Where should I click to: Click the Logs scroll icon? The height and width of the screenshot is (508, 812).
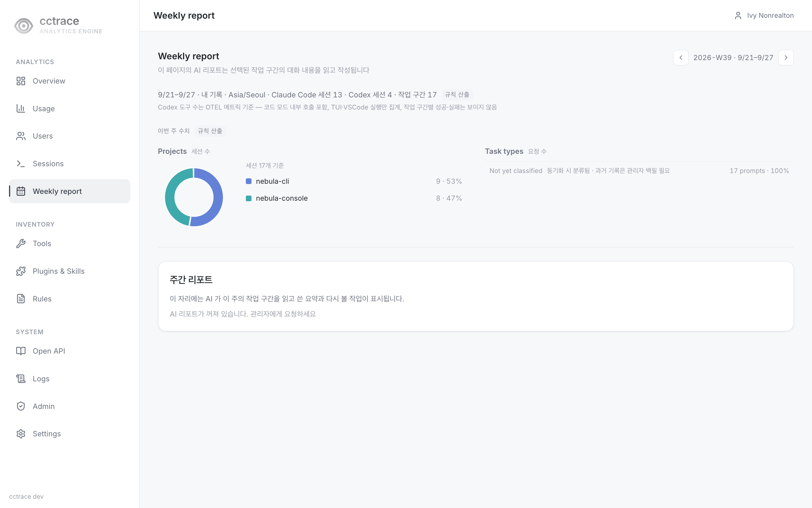point(21,379)
